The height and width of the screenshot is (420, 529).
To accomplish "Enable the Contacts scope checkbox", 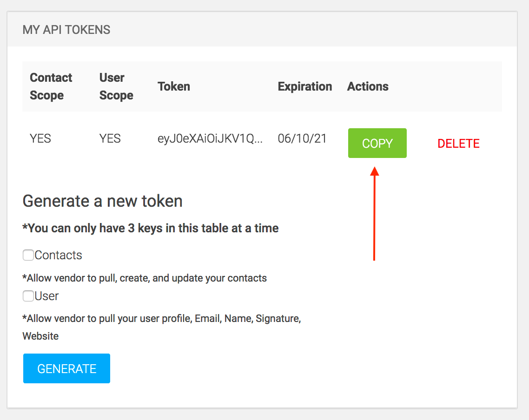I will [28, 255].
